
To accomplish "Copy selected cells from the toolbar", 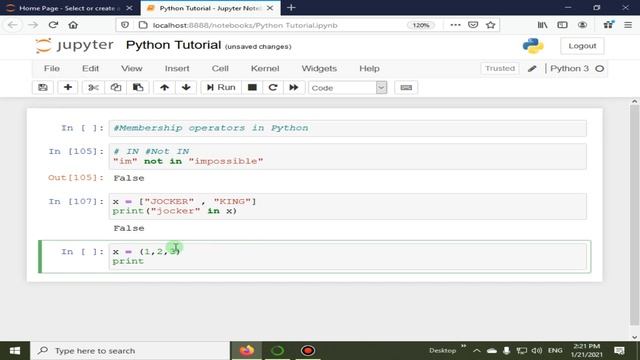I will (x=116, y=87).
